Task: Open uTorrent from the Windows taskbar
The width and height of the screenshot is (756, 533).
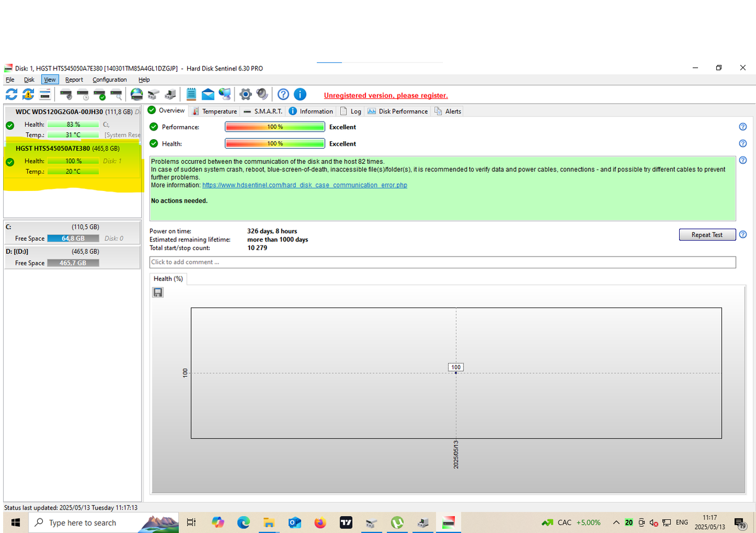Action: (x=397, y=522)
